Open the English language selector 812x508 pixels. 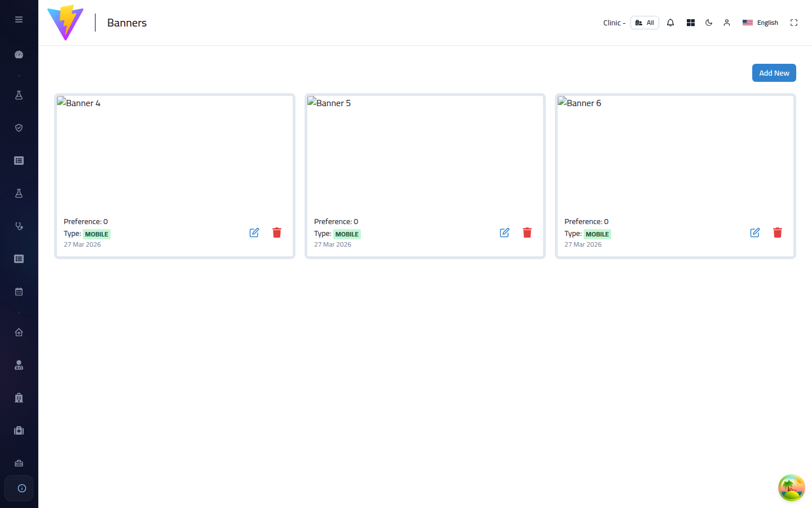760,23
